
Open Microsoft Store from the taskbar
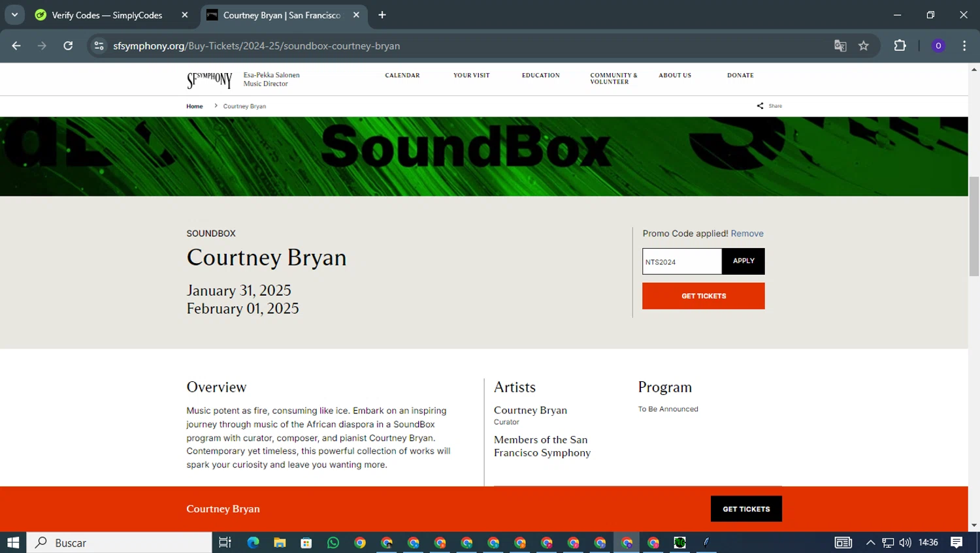[306, 543]
